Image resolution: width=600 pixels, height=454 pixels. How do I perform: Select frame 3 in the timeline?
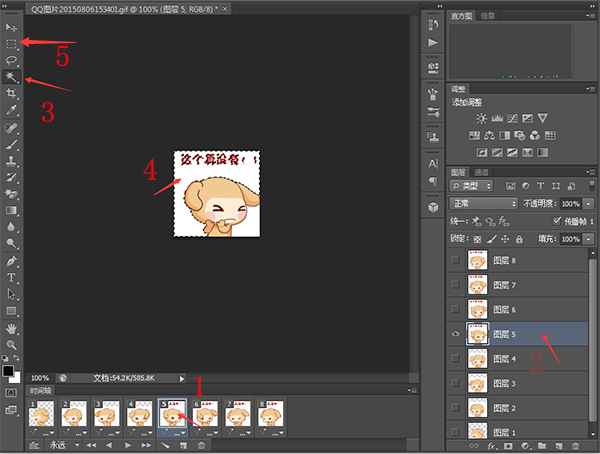(x=106, y=413)
